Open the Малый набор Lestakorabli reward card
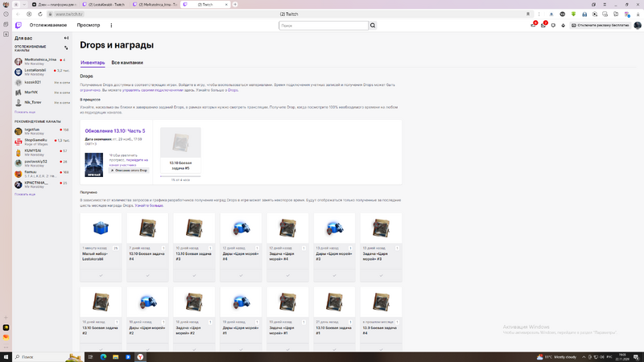 point(101,247)
